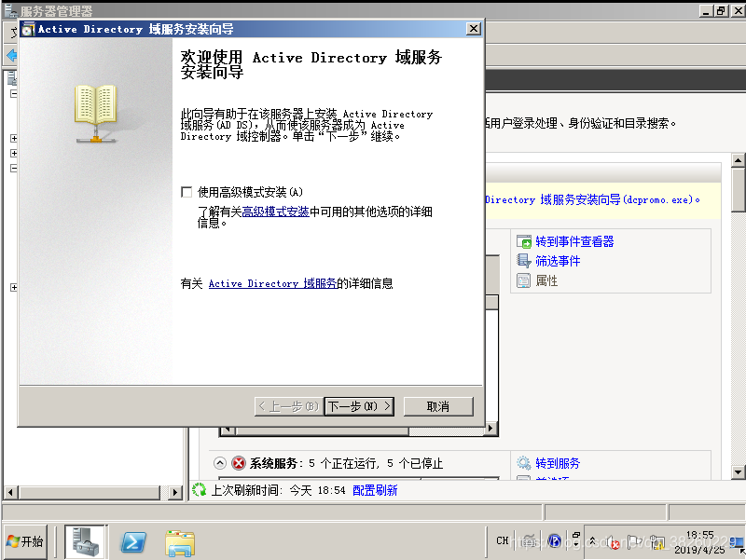The width and height of the screenshot is (746, 560).
Task: Click the main pane vertical scrollbar down arrow
Action: click(x=738, y=472)
